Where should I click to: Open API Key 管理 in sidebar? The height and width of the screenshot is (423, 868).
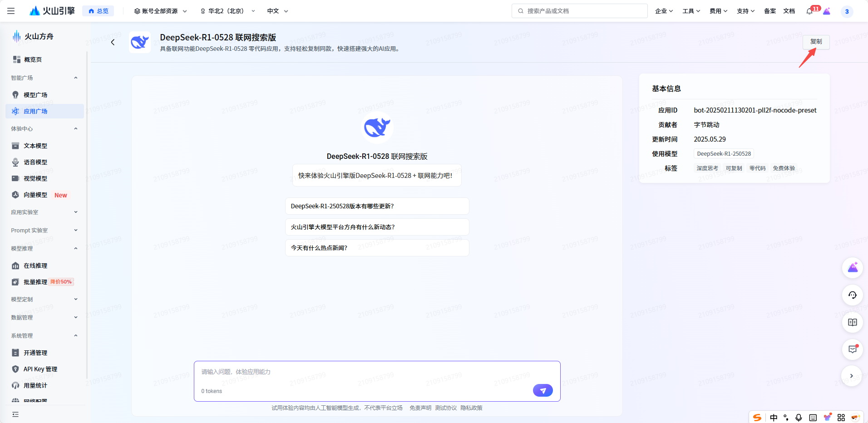(44, 369)
